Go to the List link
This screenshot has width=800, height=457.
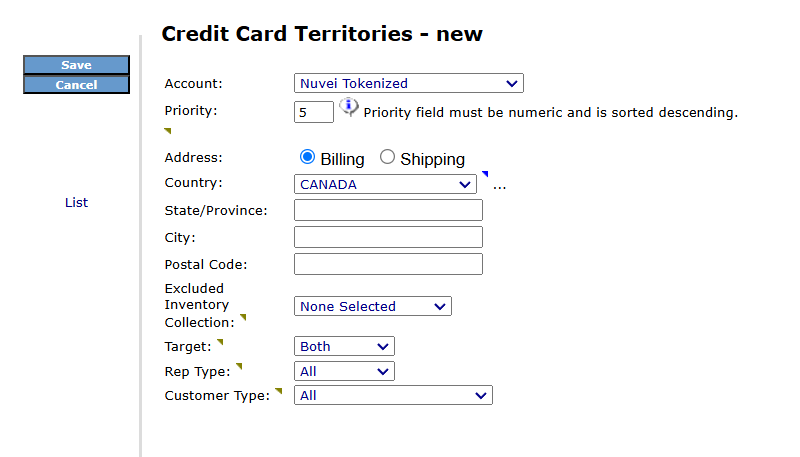coord(76,203)
